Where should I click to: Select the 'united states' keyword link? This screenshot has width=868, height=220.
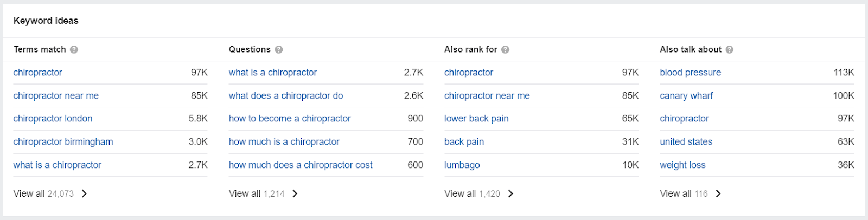[x=686, y=141]
